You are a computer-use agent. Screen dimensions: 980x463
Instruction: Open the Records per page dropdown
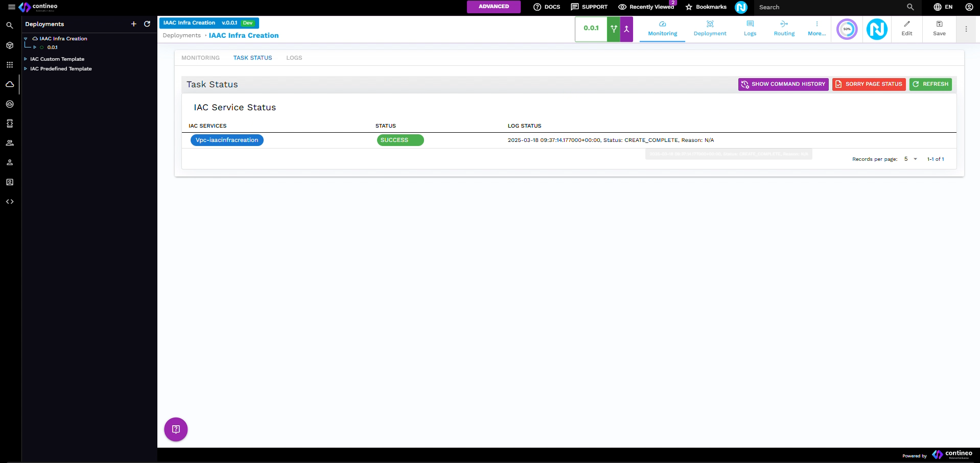click(x=911, y=159)
